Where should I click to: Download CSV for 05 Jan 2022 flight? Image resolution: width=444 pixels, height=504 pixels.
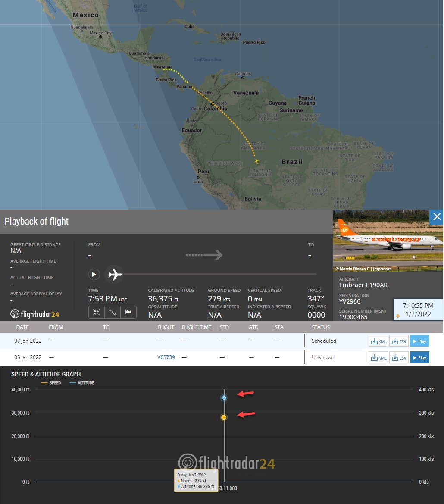(399, 357)
